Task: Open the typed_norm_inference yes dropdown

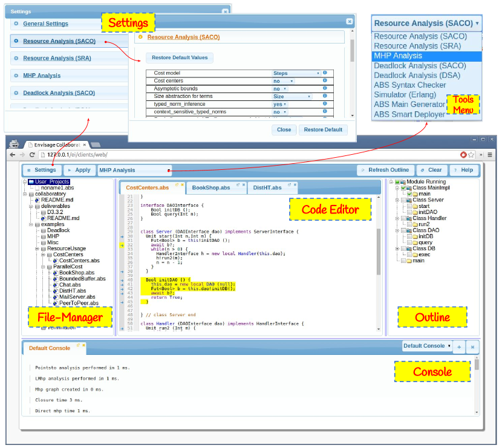Action: point(280,105)
